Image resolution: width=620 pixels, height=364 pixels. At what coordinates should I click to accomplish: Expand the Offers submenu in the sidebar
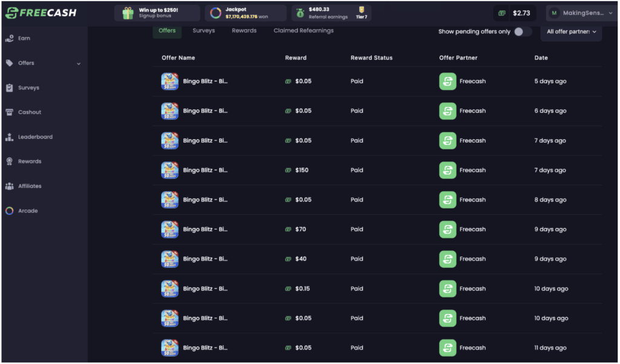(79, 62)
